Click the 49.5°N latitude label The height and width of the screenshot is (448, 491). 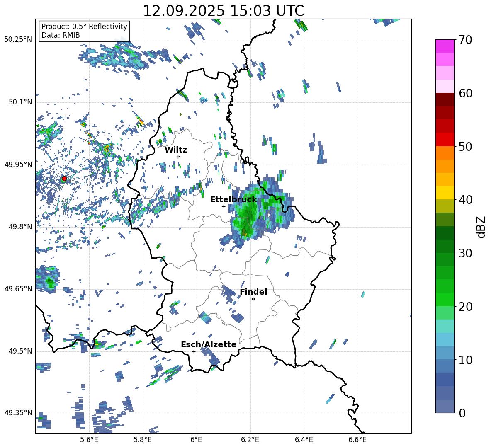[x=20, y=351]
